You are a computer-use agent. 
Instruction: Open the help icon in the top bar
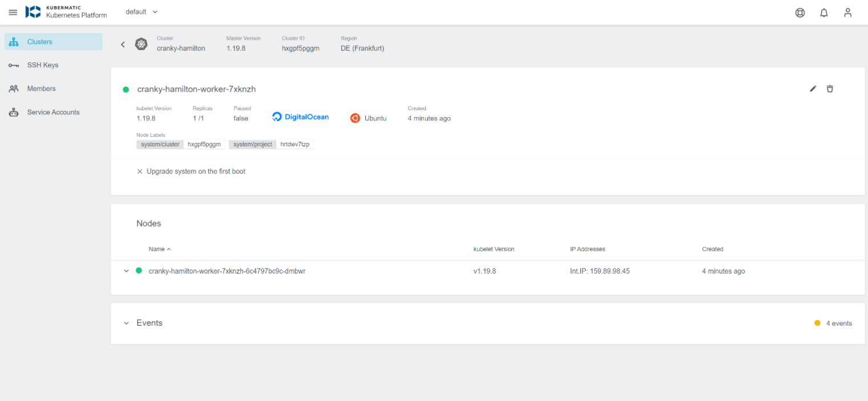[x=800, y=12]
